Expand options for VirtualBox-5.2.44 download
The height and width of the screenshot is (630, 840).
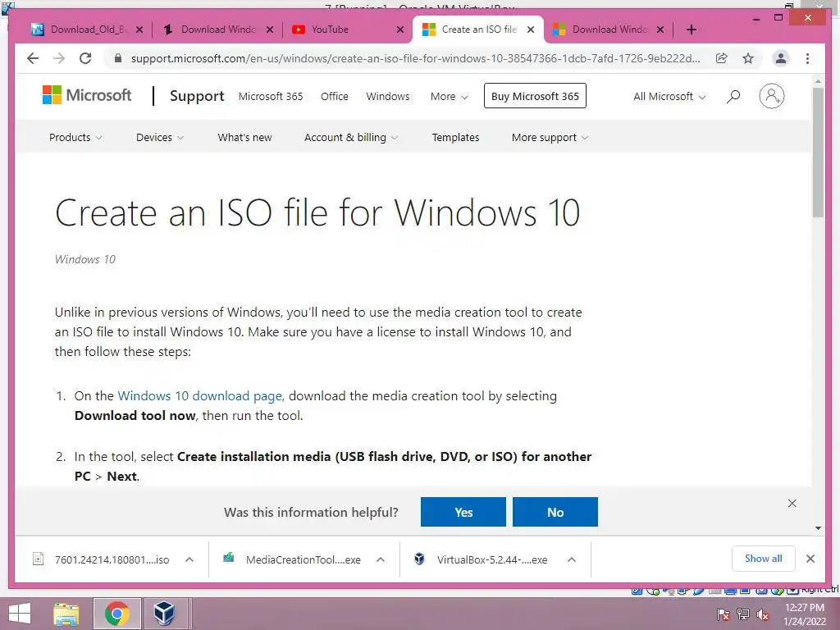(572, 559)
